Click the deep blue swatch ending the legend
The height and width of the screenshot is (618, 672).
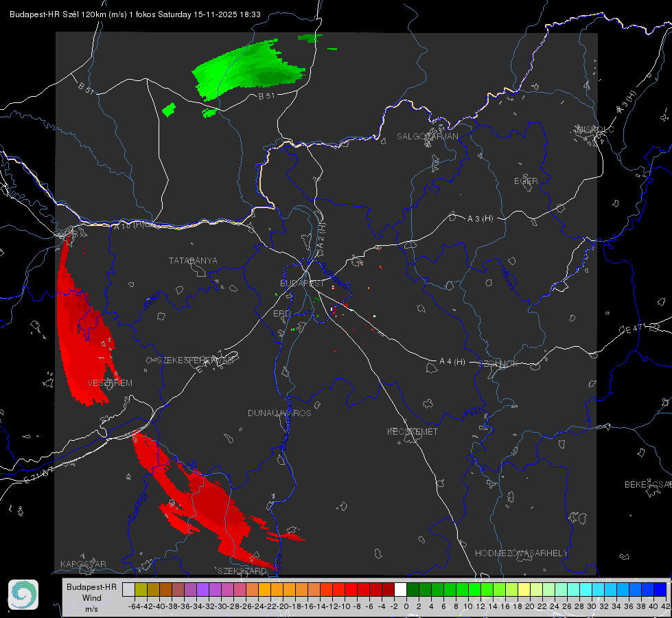pyautogui.click(x=660, y=589)
